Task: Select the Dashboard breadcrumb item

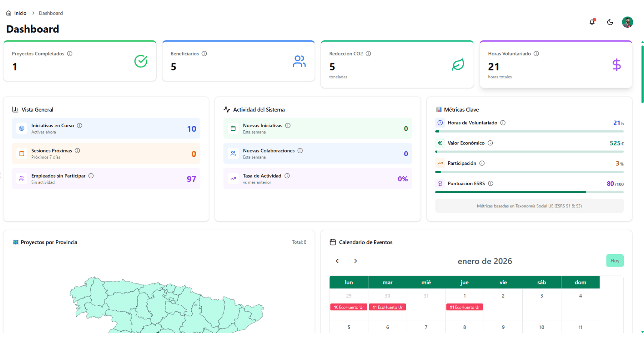Action: [x=51, y=13]
